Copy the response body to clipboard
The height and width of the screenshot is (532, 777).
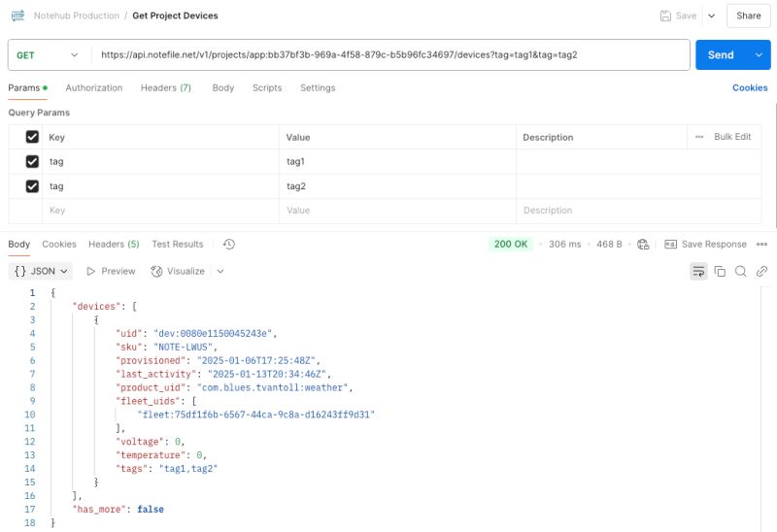(x=720, y=272)
